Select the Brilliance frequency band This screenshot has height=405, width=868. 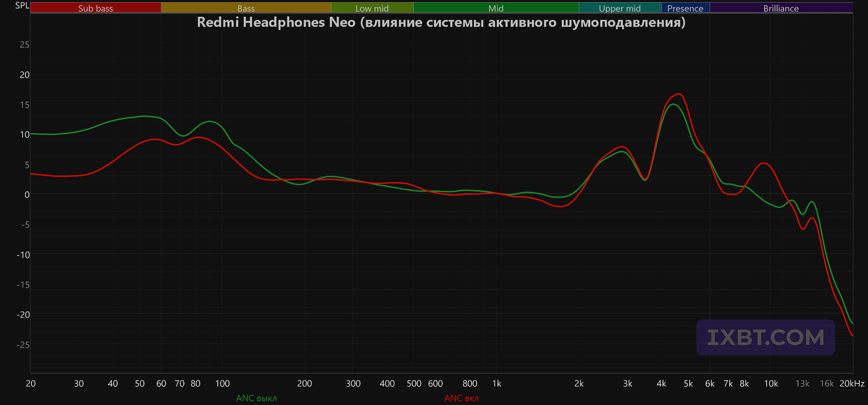coord(781,8)
